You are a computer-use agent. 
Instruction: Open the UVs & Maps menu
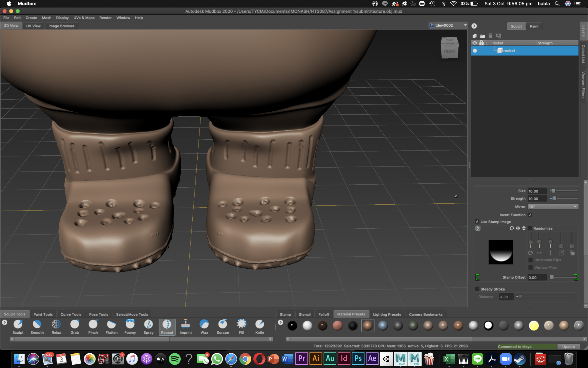coord(84,18)
